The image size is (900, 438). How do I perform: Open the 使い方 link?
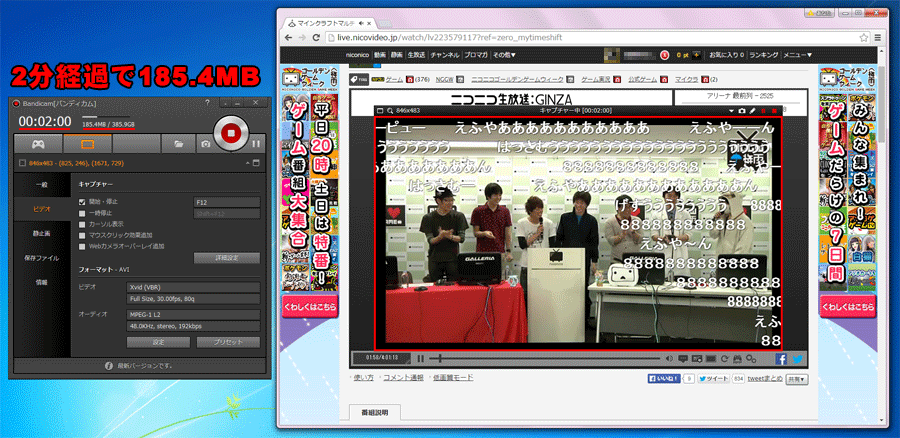coord(363,378)
